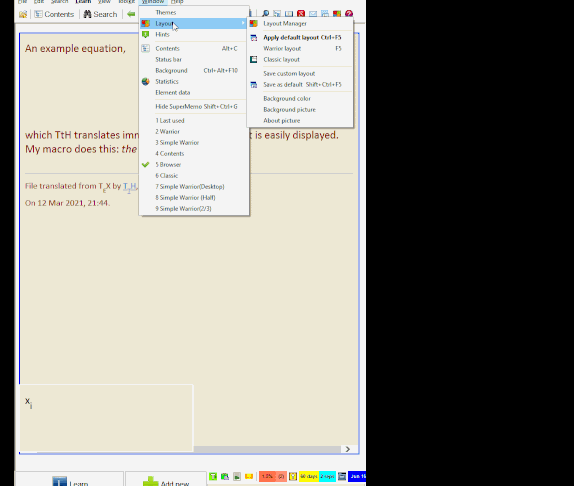574x486 pixels.
Task: Select layout 9 Simple Warrior(2/3)
Action: point(194,208)
